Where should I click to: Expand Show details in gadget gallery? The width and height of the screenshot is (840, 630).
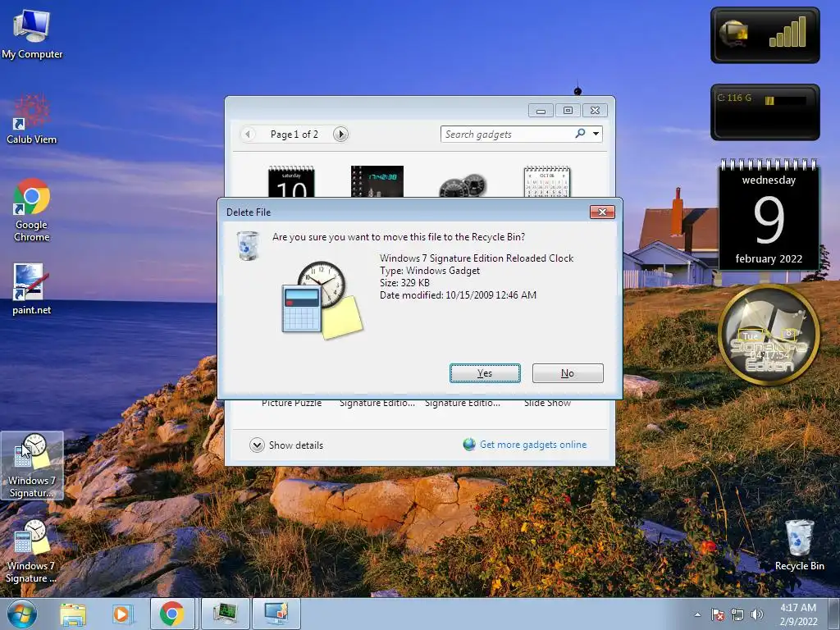[286, 445]
